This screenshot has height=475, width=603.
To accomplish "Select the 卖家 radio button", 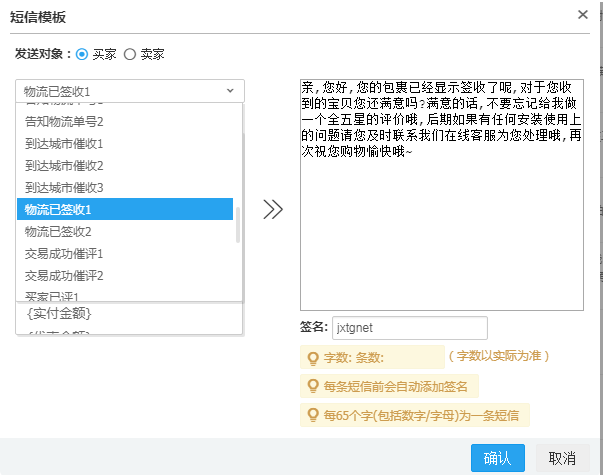I will tap(129, 53).
